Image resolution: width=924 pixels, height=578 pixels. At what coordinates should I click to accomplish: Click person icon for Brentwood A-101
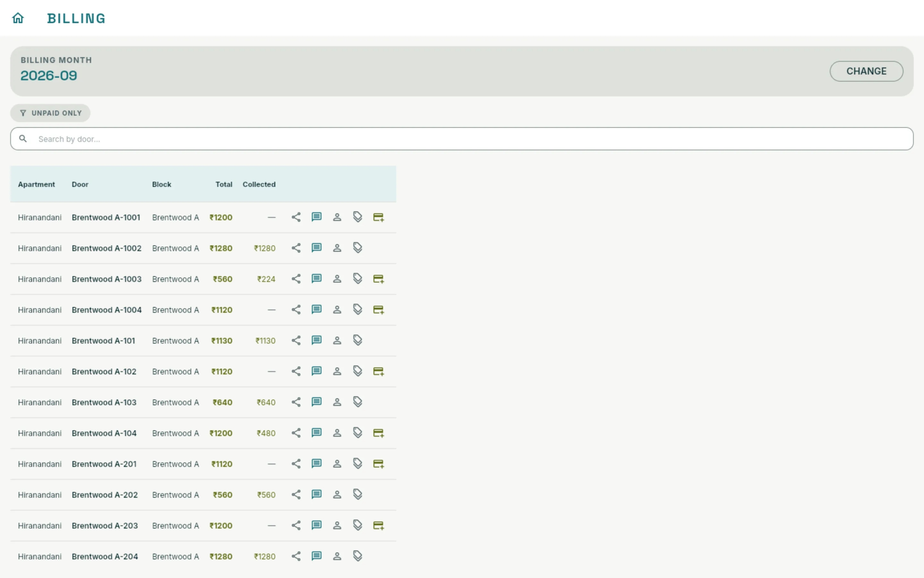coord(337,341)
